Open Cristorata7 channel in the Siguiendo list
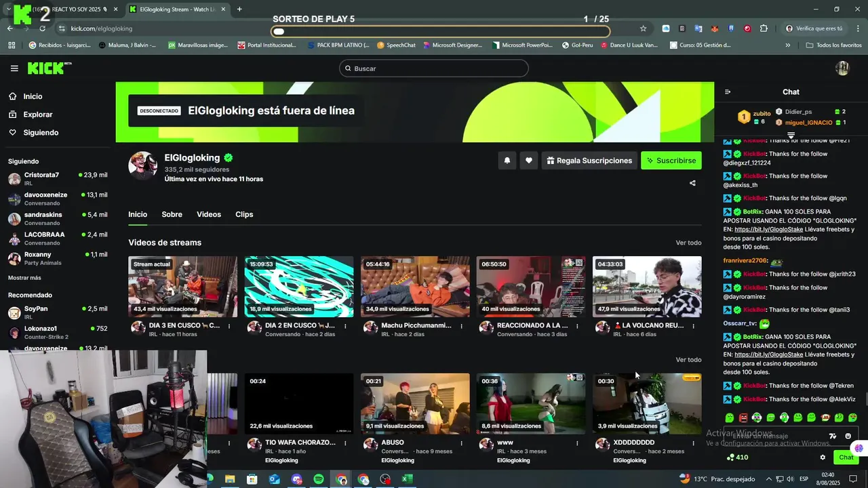The width and height of the screenshot is (868, 488). pyautogui.click(x=58, y=178)
